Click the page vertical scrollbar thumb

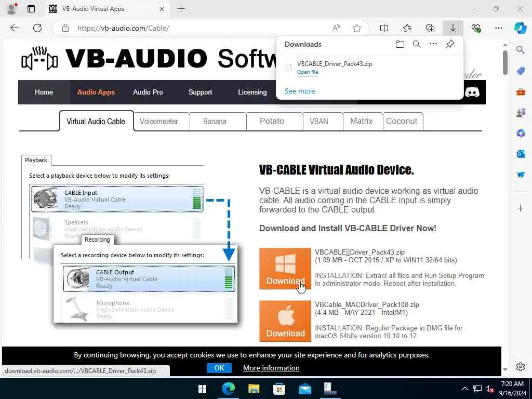(x=505, y=63)
